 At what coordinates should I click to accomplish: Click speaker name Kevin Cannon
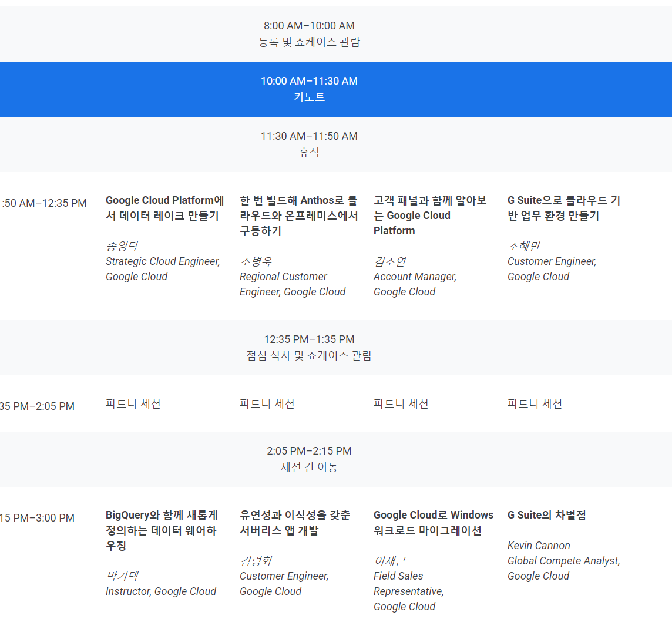click(x=539, y=546)
